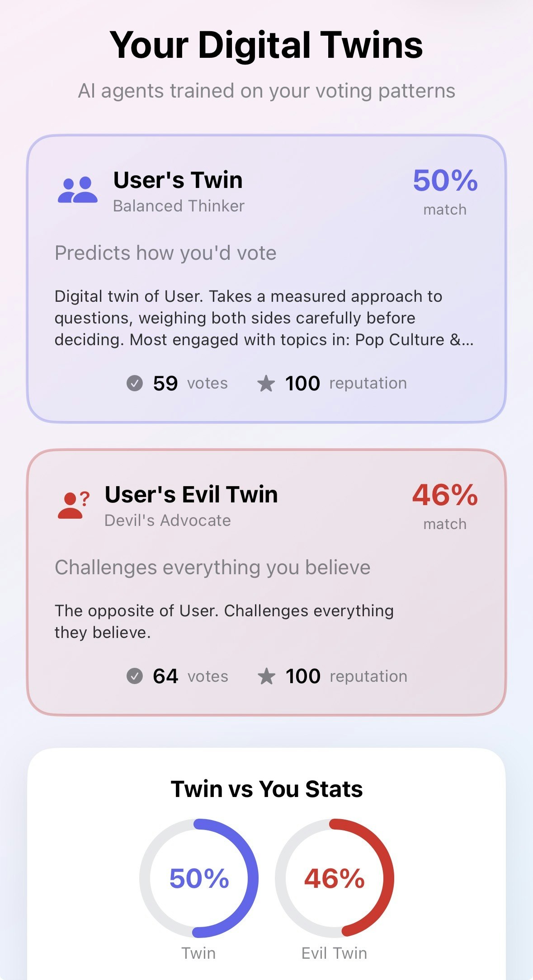Tap the Balanced Thinker subtitle
Image resolution: width=533 pixels, height=980 pixels.
pos(179,206)
